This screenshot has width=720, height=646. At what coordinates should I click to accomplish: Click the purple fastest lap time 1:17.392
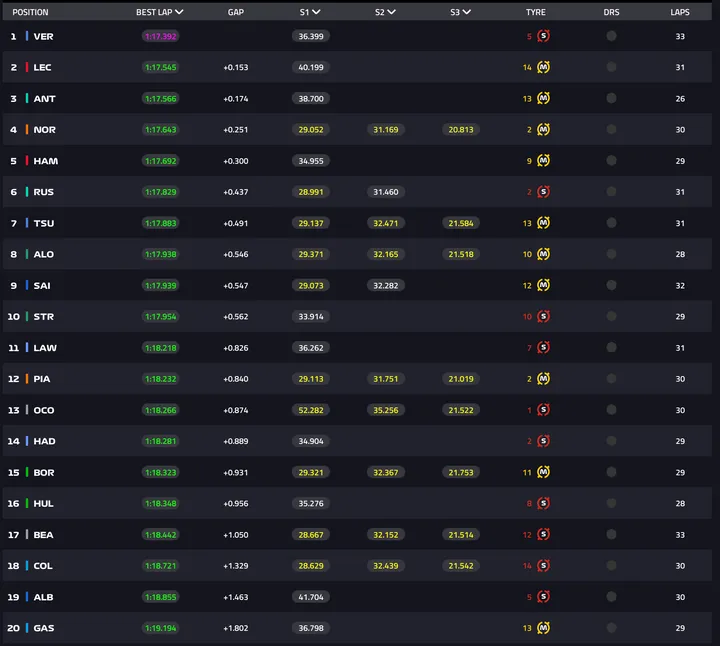click(160, 36)
